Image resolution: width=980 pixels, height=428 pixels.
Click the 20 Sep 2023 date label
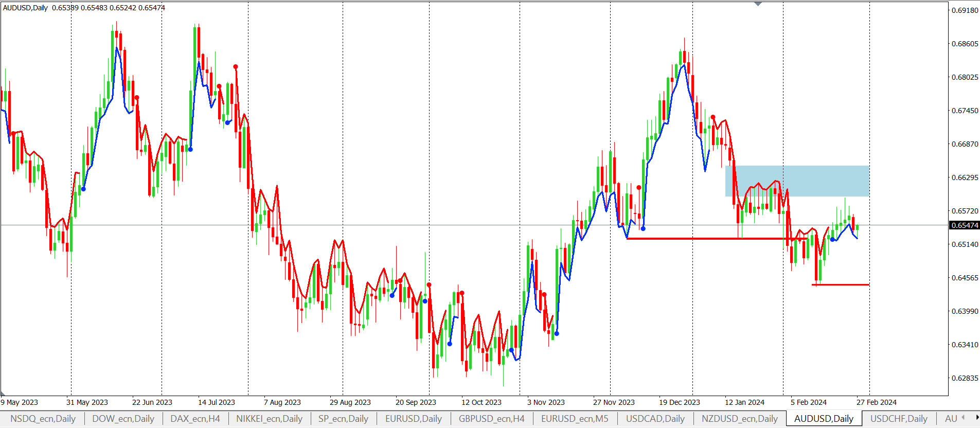coord(416,402)
